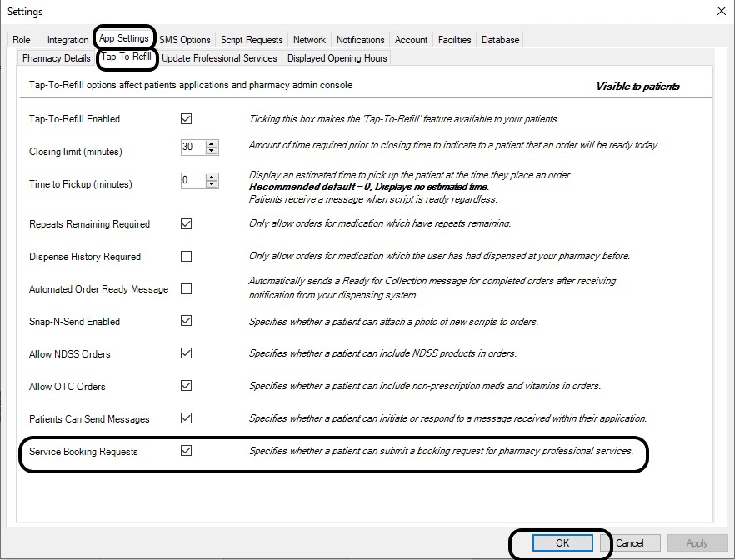
Task: Click the 'Automated Order Ready Message' label
Action: 98,288
